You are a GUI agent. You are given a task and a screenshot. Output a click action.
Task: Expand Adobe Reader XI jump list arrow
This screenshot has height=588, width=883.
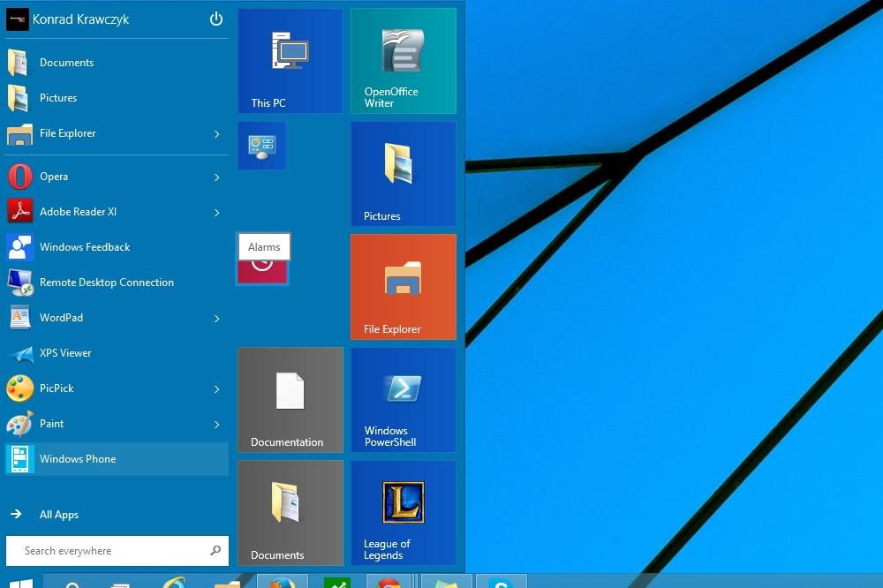click(x=217, y=212)
